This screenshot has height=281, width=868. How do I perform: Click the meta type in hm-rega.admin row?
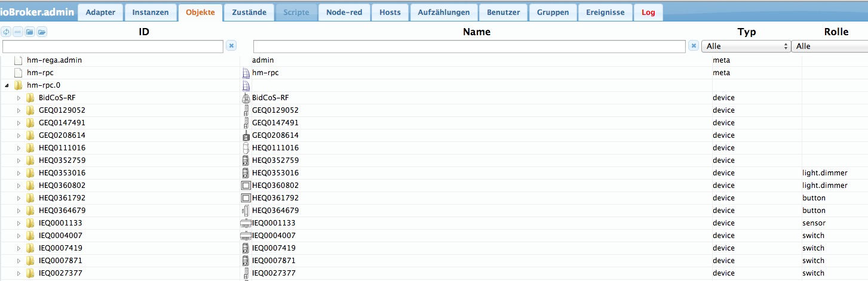(722, 60)
